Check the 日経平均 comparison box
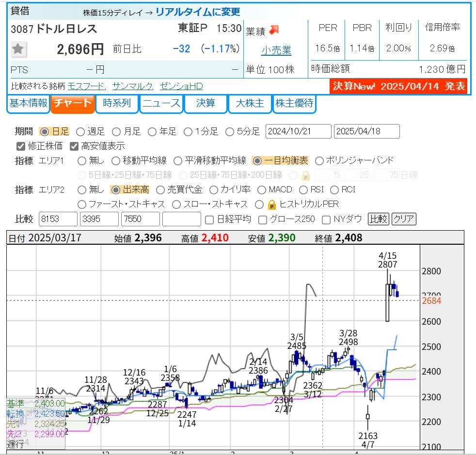 209,220
